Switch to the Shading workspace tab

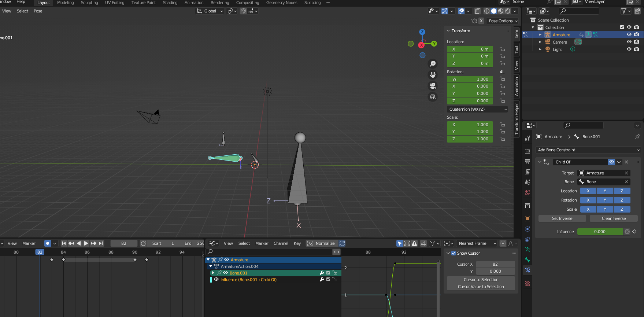pyautogui.click(x=170, y=3)
